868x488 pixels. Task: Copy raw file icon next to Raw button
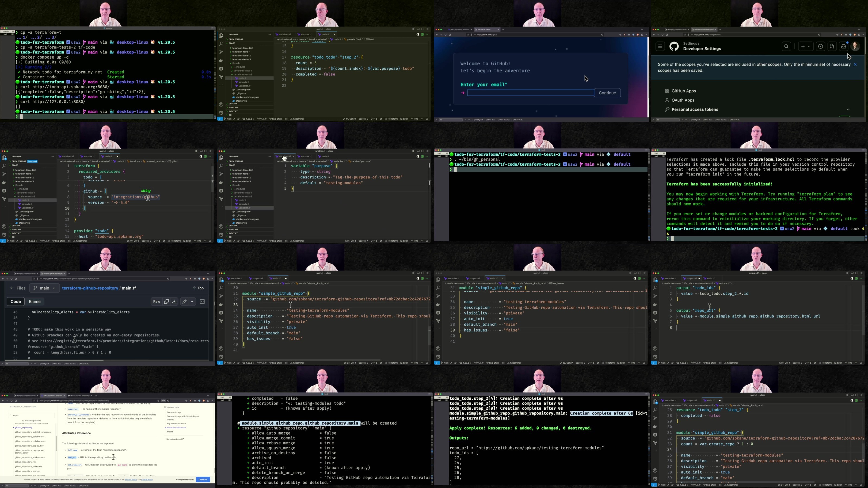pos(167,302)
